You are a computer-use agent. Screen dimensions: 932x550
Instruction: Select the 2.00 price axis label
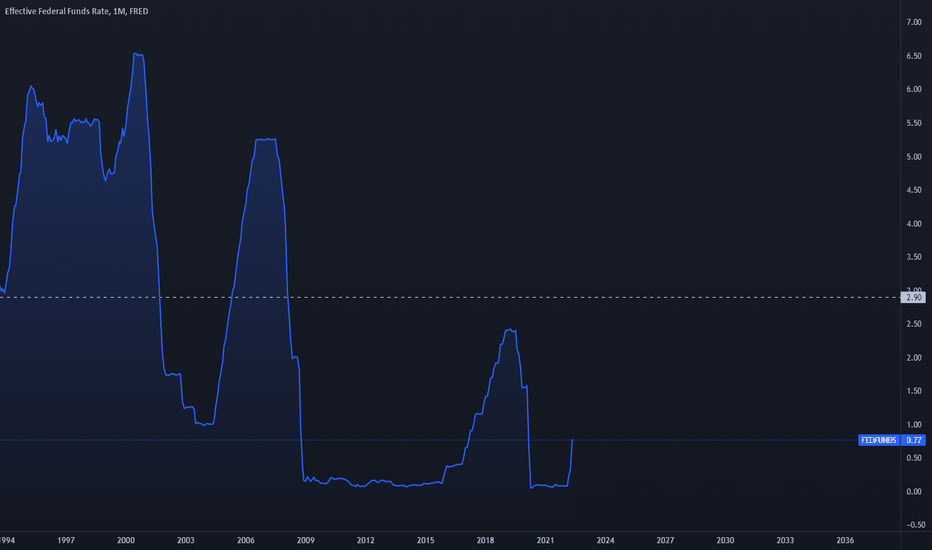click(x=914, y=358)
